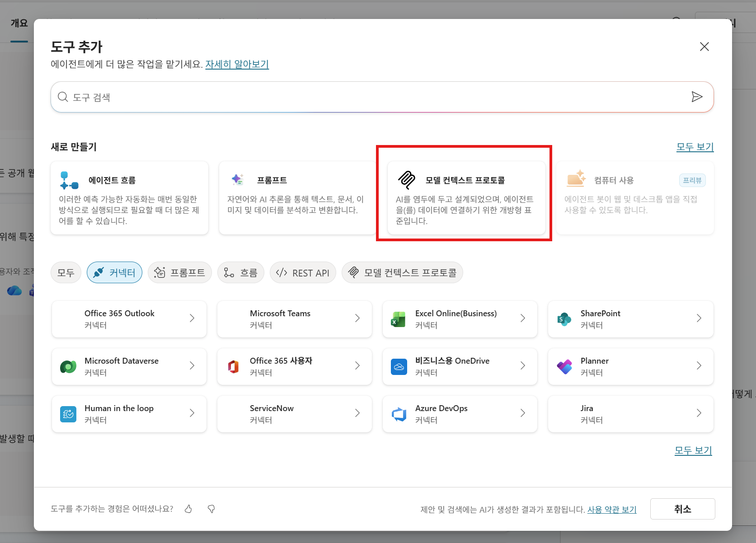
Task: Open the 자세히 알아보기 link
Action: pyautogui.click(x=237, y=64)
